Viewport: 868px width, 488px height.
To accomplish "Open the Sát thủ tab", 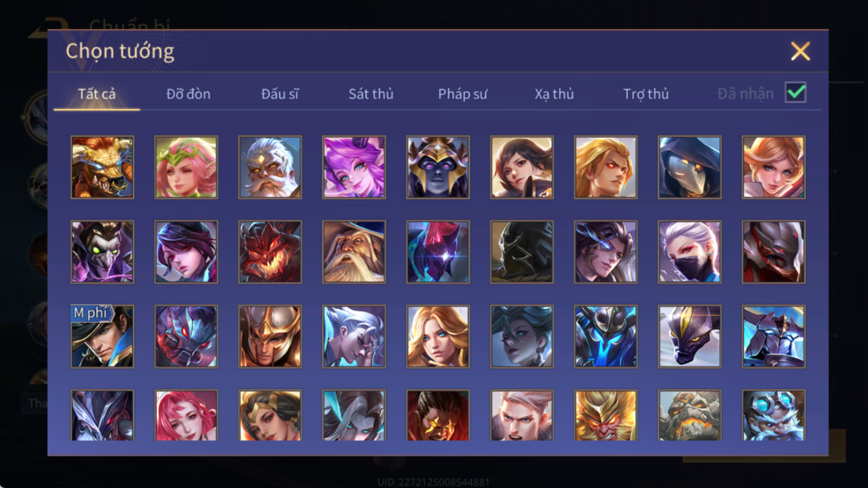I will pyautogui.click(x=371, y=94).
